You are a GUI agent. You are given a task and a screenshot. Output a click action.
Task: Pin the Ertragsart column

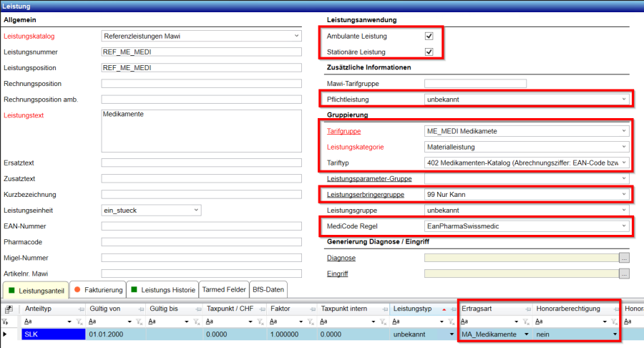[528, 309]
